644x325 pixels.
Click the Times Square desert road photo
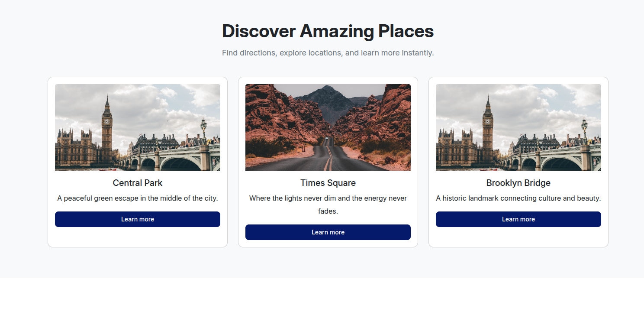pos(328,127)
